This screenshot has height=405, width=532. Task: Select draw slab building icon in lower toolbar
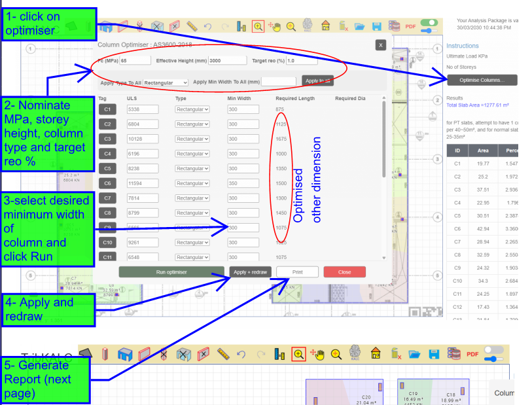coord(125,355)
